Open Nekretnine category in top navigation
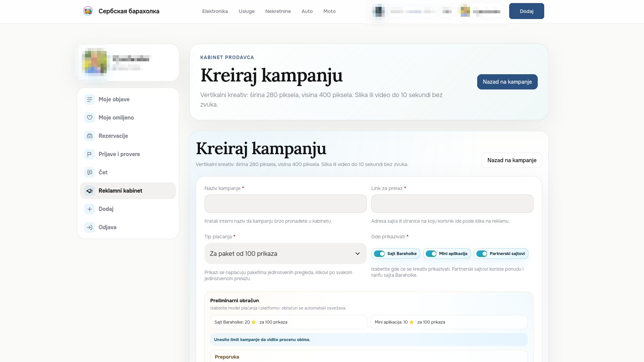The width and height of the screenshot is (644, 362). (x=278, y=11)
